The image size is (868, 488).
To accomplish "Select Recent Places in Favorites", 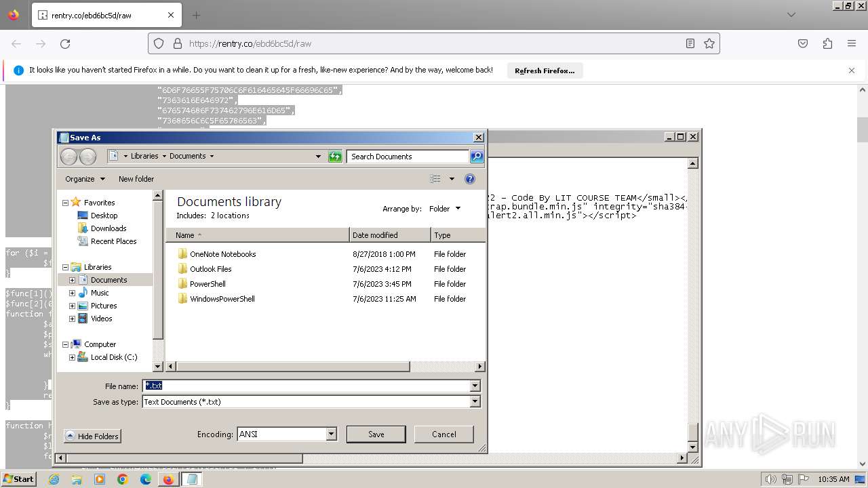I will pos(113,241).
